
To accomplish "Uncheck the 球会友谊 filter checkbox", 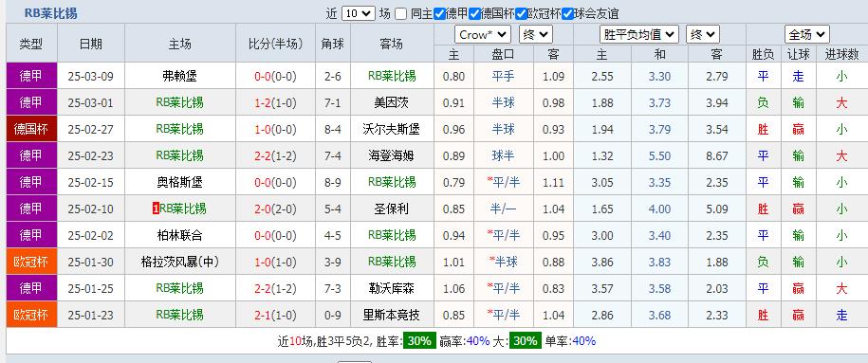I will pos(567,14).
